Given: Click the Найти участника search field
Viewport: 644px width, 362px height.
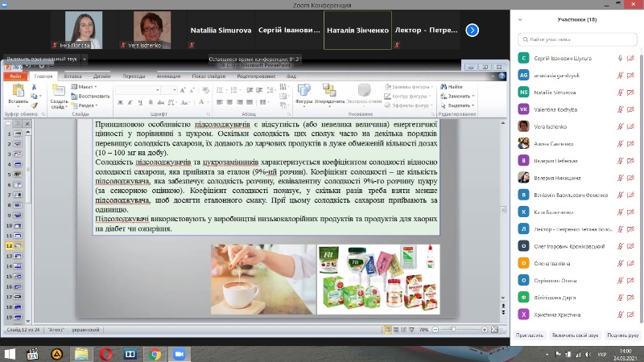Looking at the screenshot, I should [576, 39].
